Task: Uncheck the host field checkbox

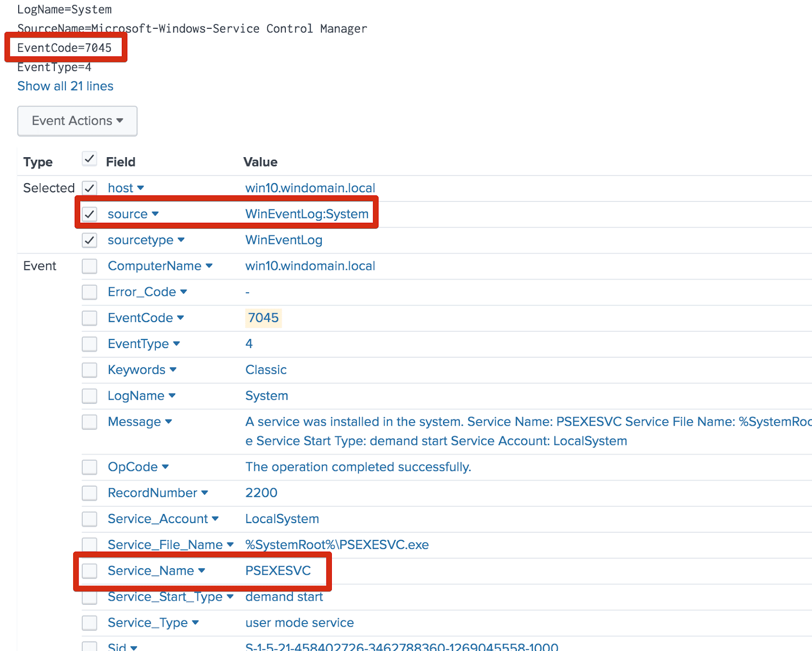Action: click(90, 188)
